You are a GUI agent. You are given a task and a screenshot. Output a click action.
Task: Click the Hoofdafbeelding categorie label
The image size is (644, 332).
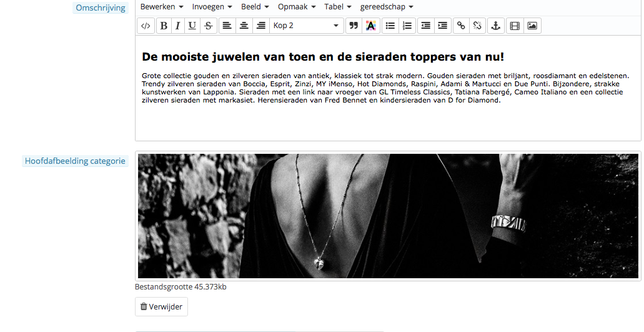[75, 161]
